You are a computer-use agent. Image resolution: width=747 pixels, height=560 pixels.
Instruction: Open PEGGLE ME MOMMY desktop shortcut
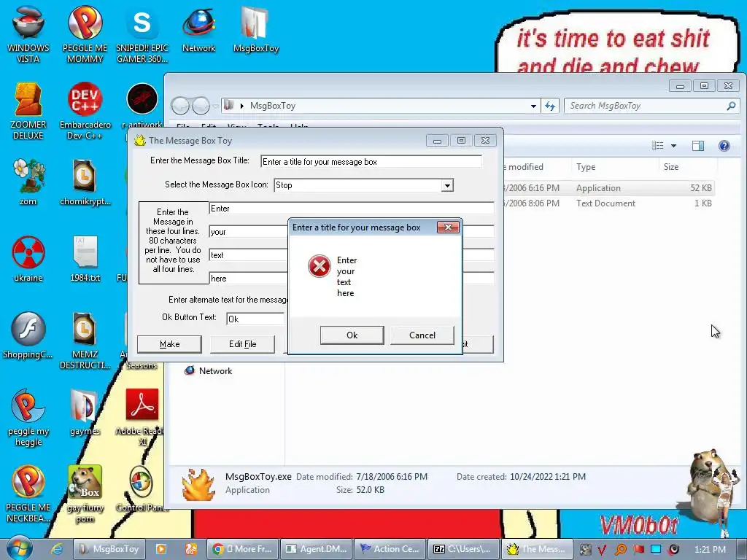click(x=85, y=34)
